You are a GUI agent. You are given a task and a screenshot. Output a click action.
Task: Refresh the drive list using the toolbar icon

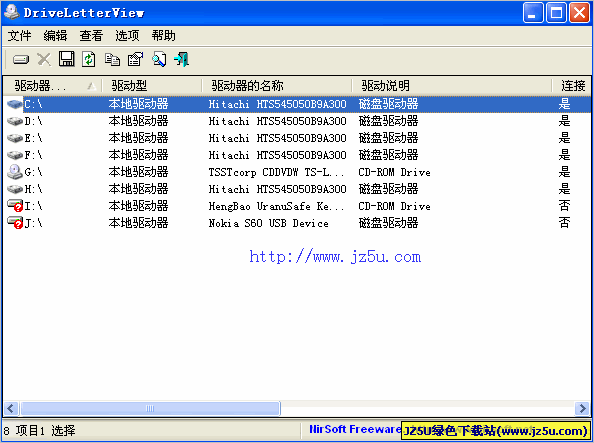point(89,59)
